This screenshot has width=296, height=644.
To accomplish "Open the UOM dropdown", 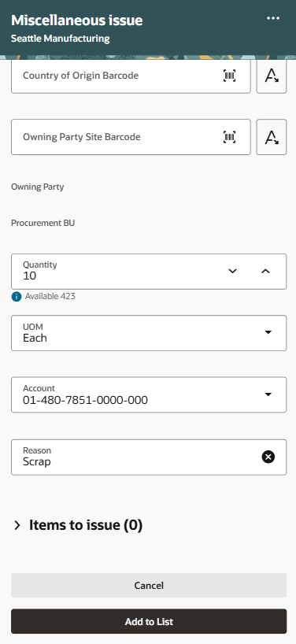I will [x=268, y=332].
